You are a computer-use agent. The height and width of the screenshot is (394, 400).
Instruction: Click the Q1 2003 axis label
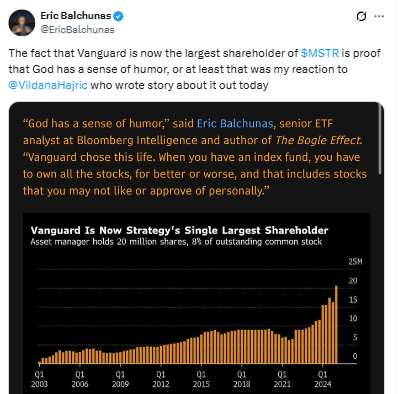(39, 379)
